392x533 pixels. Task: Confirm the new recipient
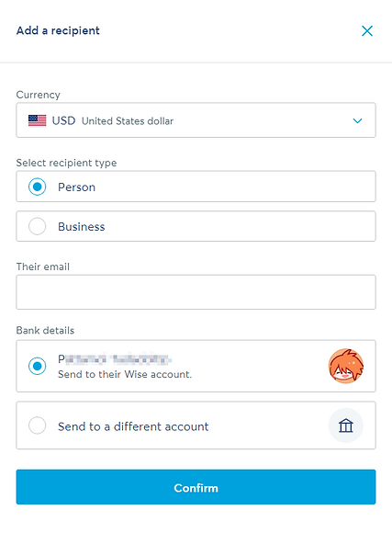click(x=196, y=487)
